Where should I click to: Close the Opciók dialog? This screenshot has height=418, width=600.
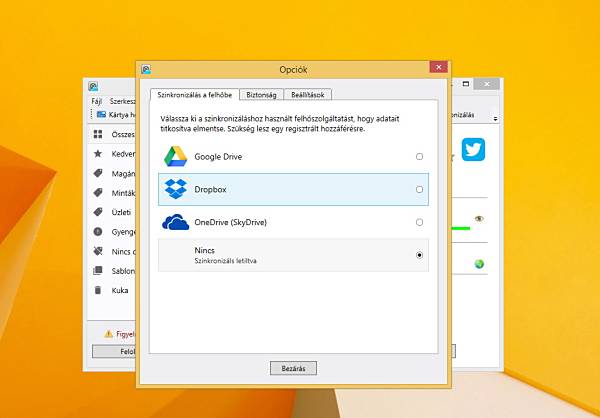[439, 67]
